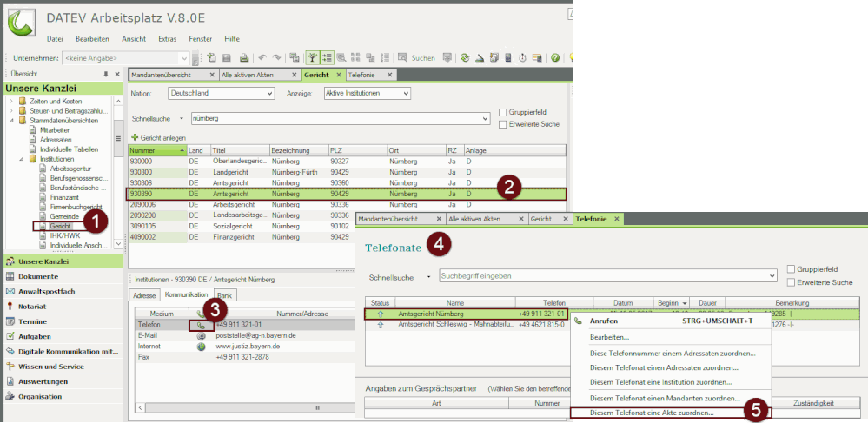Click the pin icon in the Übersicht panel
Image resolution: width=868 pixels, height=423 pixels.
[x=106, y=74]
